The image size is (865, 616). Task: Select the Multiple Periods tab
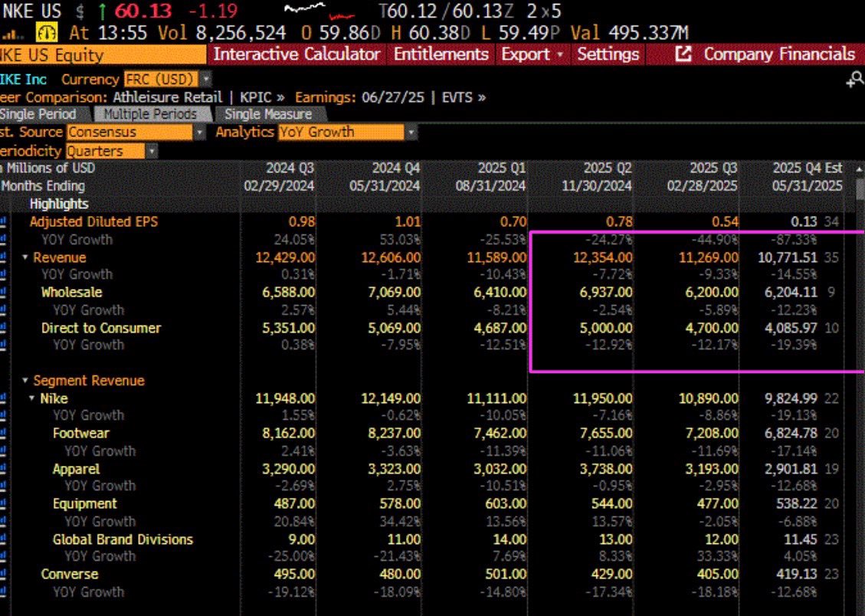tap(151, 114)
